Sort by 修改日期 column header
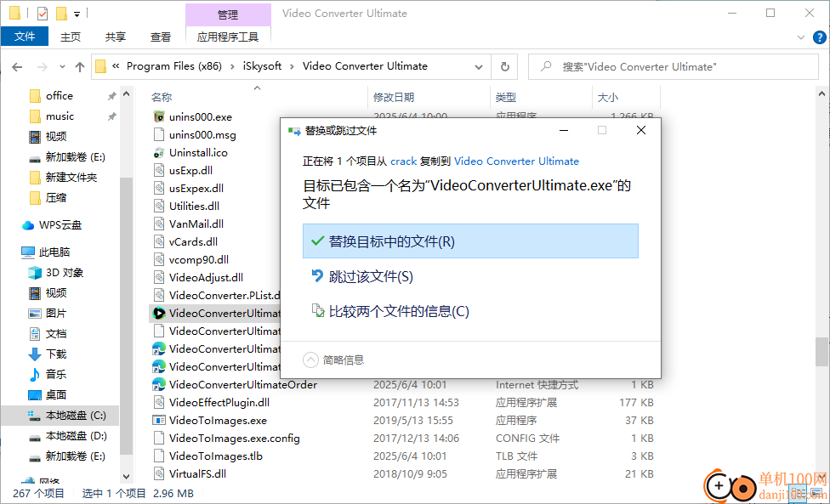 [393, 97]
